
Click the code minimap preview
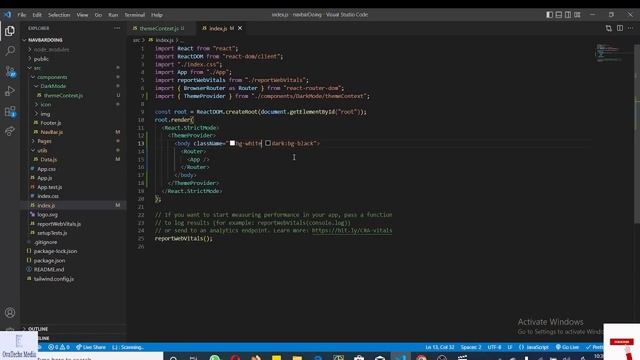610,52
